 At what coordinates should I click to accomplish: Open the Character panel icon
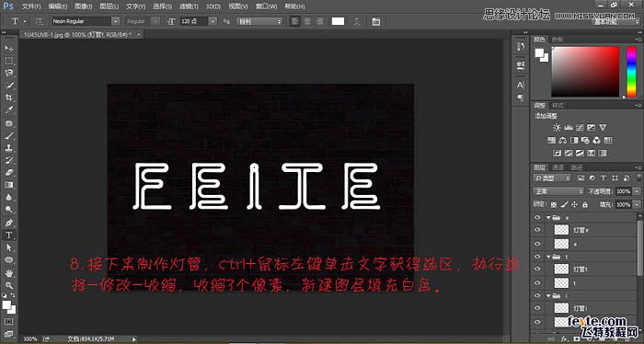coord(521,85)
